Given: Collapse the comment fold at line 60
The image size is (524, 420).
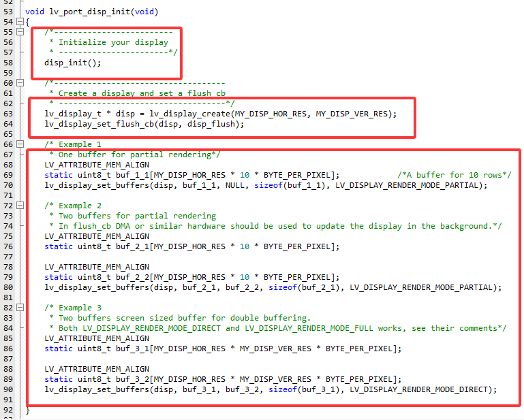Looking at the screenshot, I should pyautogui.click(x=20, y=83).
